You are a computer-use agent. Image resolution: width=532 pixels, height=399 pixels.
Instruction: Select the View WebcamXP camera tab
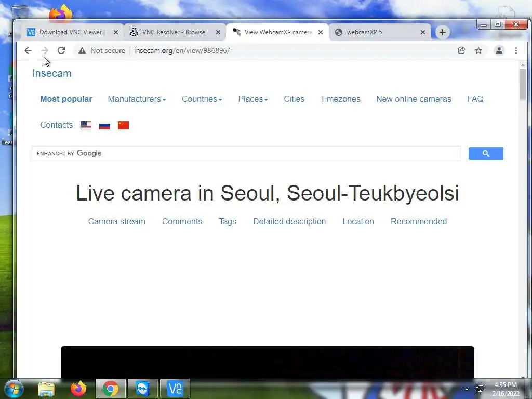coord(278,32)
